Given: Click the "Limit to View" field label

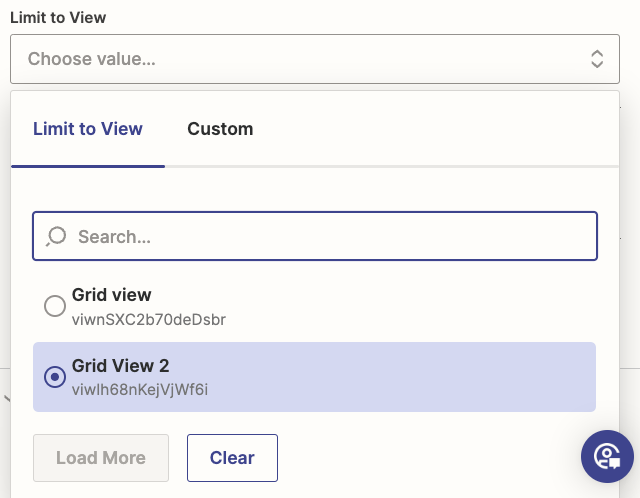Looking at the screenshot, I should (x=58, y=17).
